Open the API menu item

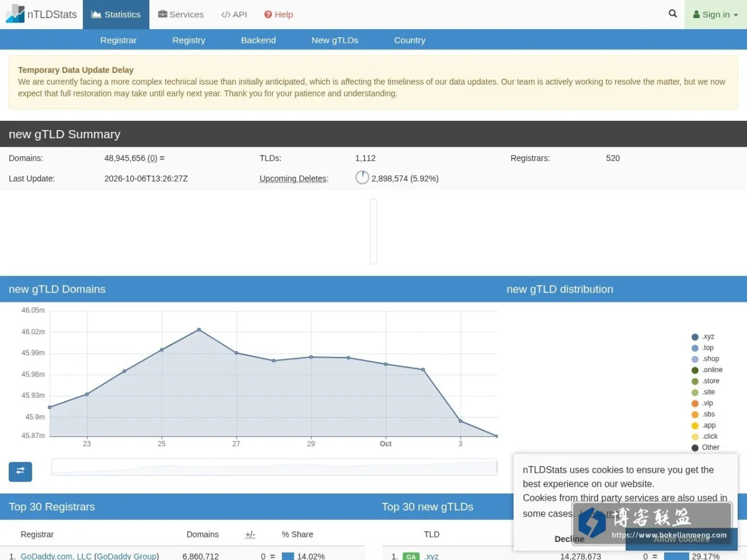234,14
